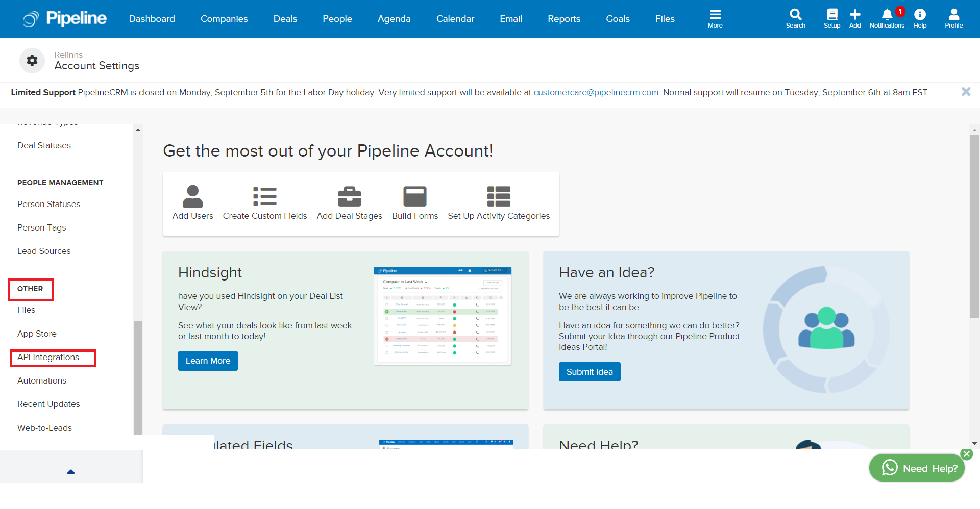980x509 pixels.
Task: Click the Add Deal Stages briefcase icon
Action: pos(349,196)
